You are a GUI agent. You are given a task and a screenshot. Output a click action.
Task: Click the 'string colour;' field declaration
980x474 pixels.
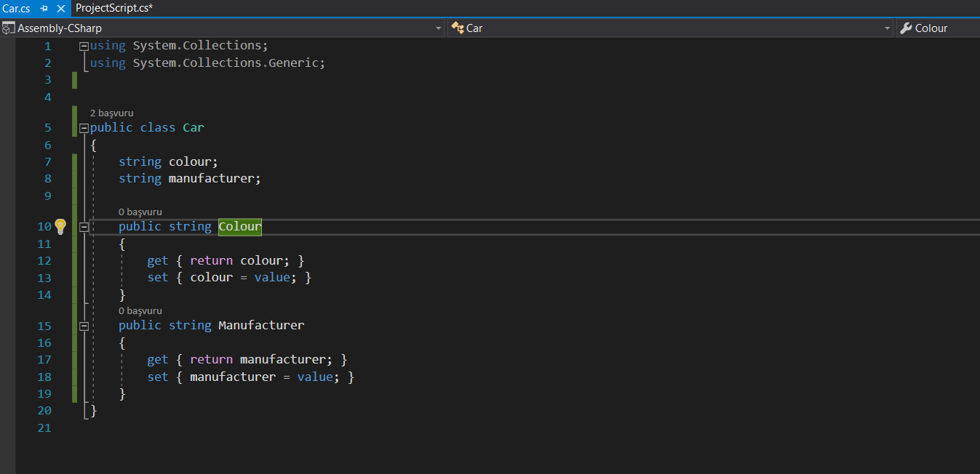click(x=168, y=161)
